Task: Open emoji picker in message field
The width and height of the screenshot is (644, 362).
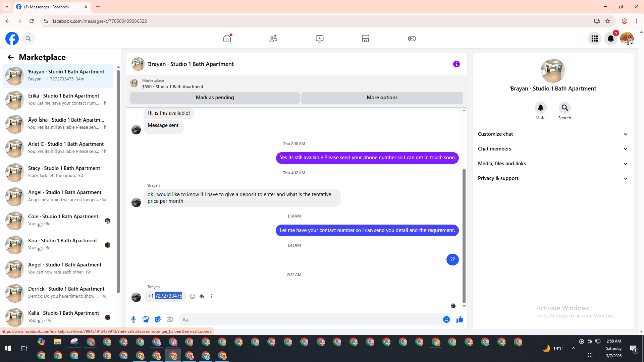Action: [x=446, y=319]
